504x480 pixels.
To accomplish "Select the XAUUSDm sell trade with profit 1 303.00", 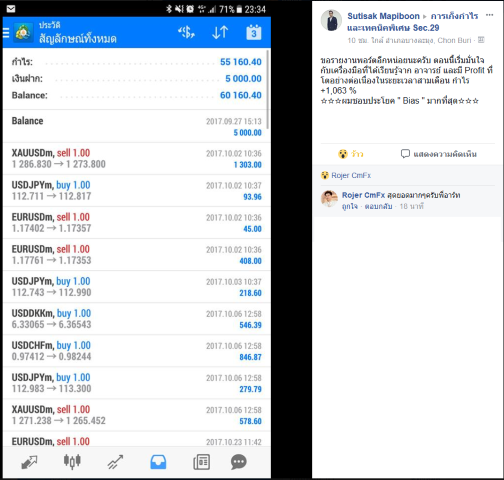I will pyautogui.click(x=137, y=159).
